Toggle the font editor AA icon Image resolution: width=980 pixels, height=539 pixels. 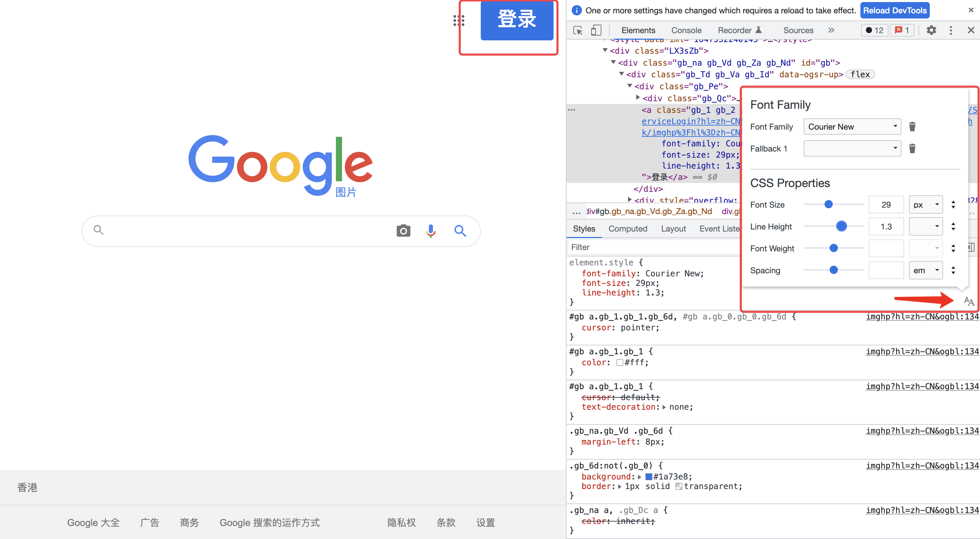[969, 301]
